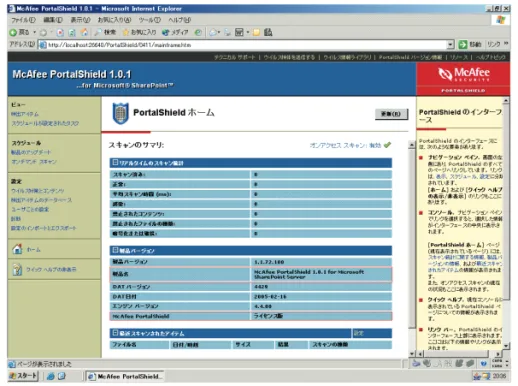Click the Refresh icon in IE toolbar
The image size is (518, 386).
72,32
